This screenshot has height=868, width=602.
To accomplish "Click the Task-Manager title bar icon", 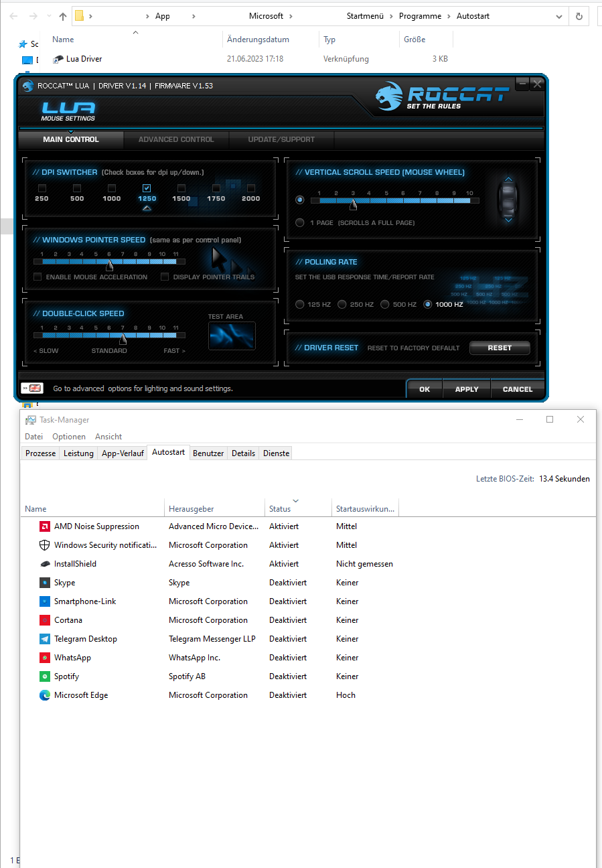I will pos(31,420).
